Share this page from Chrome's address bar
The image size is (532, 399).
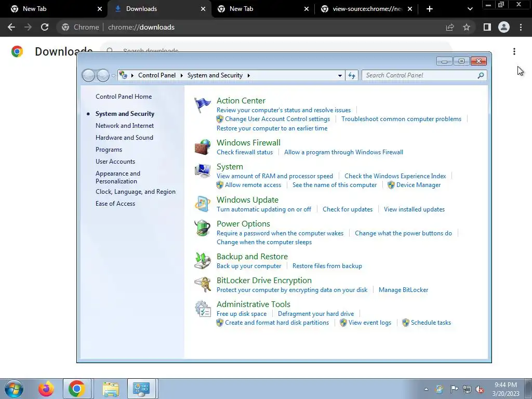coord(450,27)
